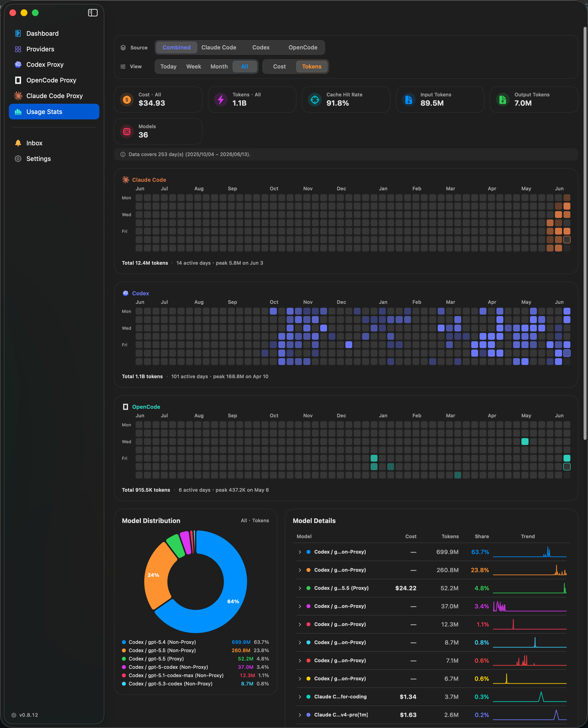Select the Combined source option
Screen dimensions: 588x728
click(176, 47)
